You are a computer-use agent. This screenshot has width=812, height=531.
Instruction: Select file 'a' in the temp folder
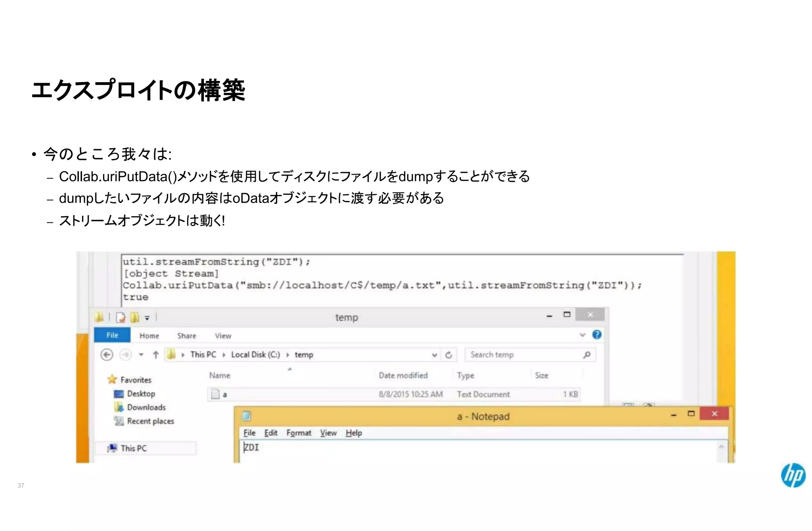coord(394,394)
